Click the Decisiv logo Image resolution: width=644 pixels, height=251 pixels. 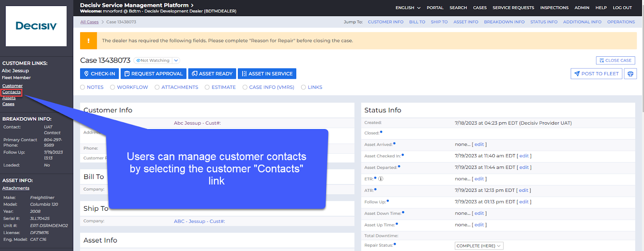[x=36, y=26]
